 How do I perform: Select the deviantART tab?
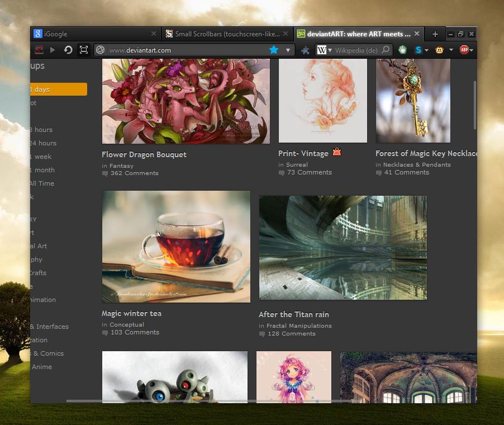pyautogui.click(x=358, y=34)
